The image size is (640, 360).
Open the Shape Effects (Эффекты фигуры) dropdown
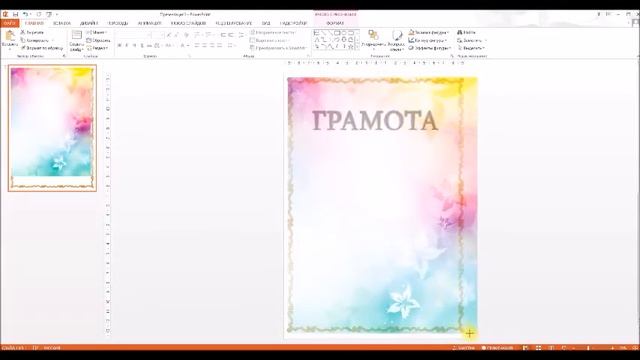point(430,48)
